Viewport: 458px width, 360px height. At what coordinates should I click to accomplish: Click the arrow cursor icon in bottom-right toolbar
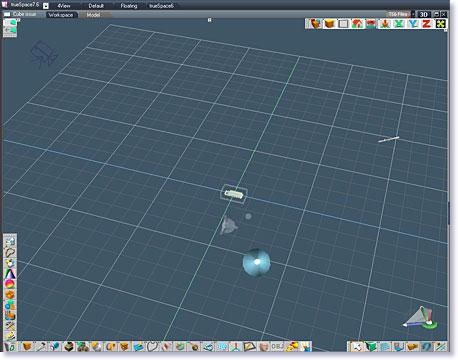[x=357, y=347]
